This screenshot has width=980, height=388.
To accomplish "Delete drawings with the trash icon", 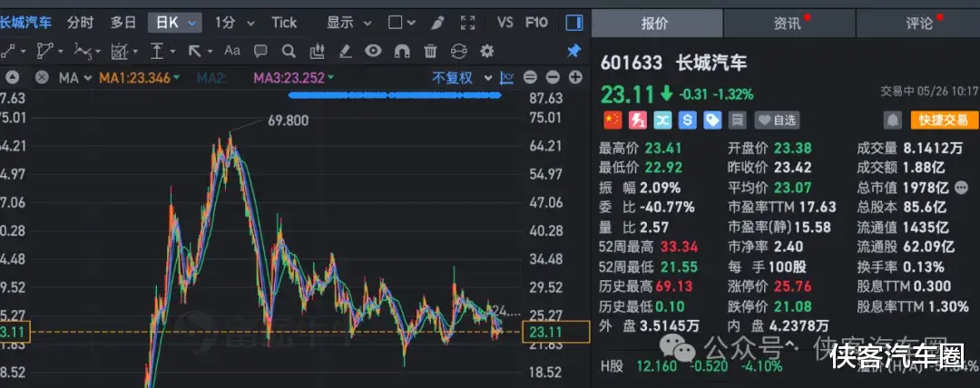I will 430,51.
